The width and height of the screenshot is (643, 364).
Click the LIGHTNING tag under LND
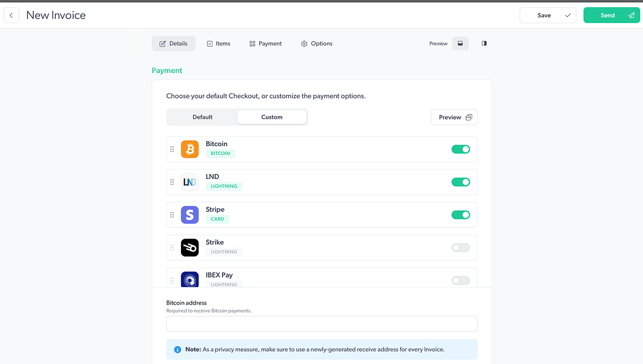pos(224,186)
